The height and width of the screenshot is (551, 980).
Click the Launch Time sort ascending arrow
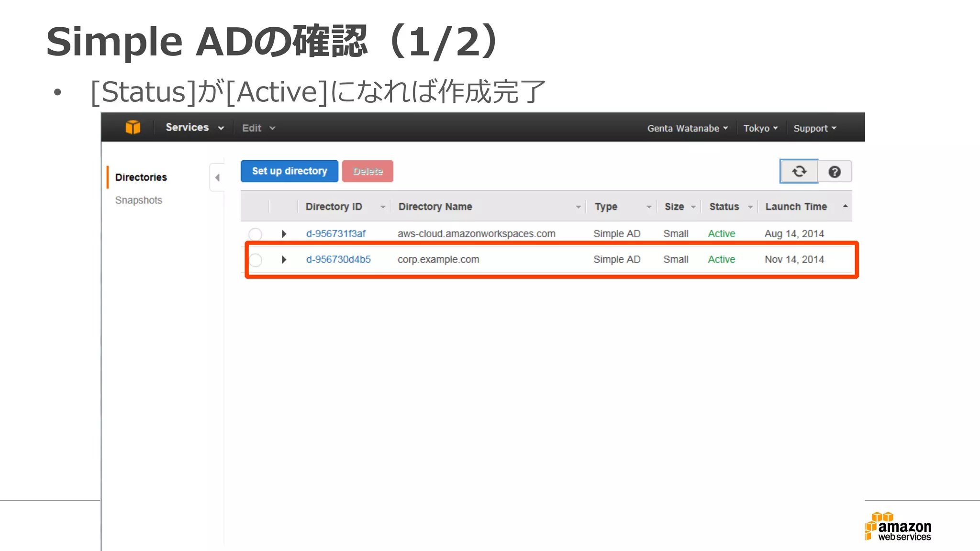[845, 206]
